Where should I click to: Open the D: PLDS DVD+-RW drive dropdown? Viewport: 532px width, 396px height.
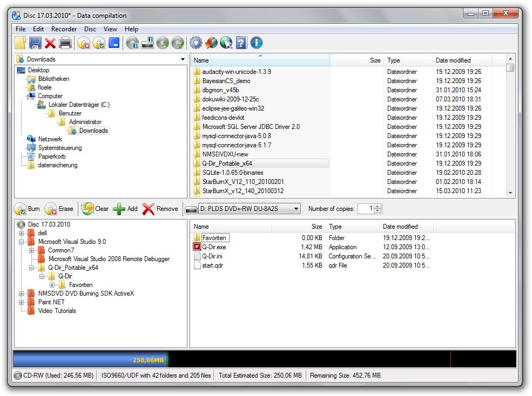[296, 209]
